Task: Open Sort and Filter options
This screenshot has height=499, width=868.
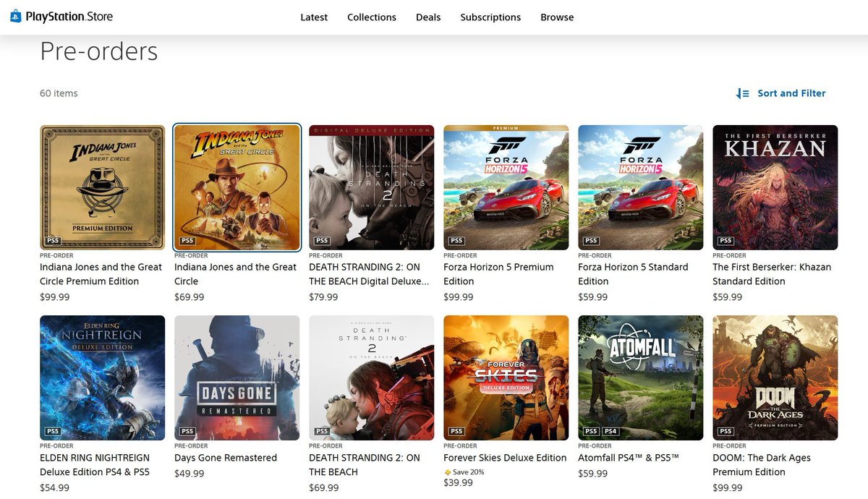Action: click(x=781, y=93)
